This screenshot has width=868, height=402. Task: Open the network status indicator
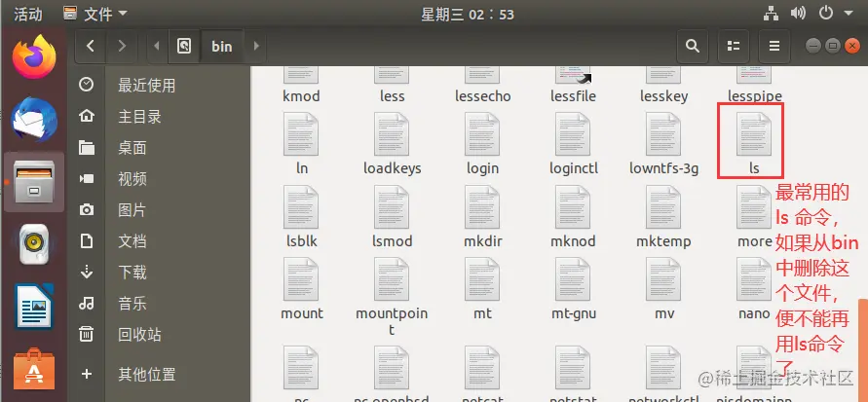(772, 14)
